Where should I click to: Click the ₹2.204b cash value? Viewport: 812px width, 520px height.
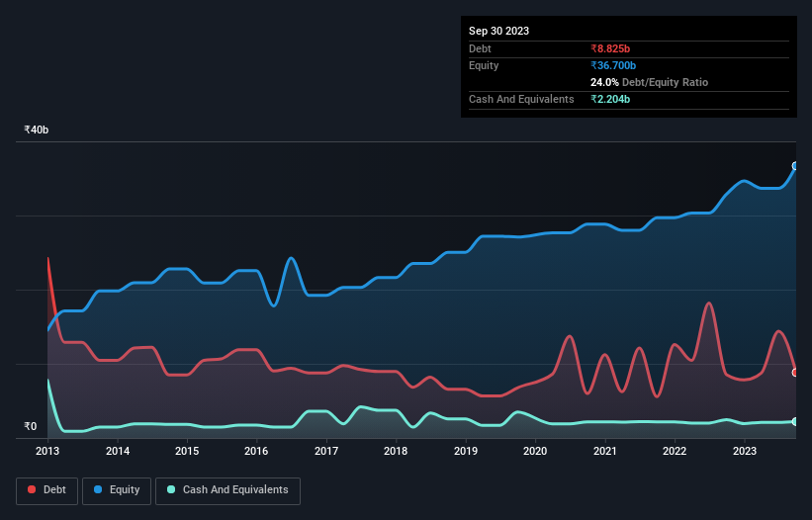(610, 99)
